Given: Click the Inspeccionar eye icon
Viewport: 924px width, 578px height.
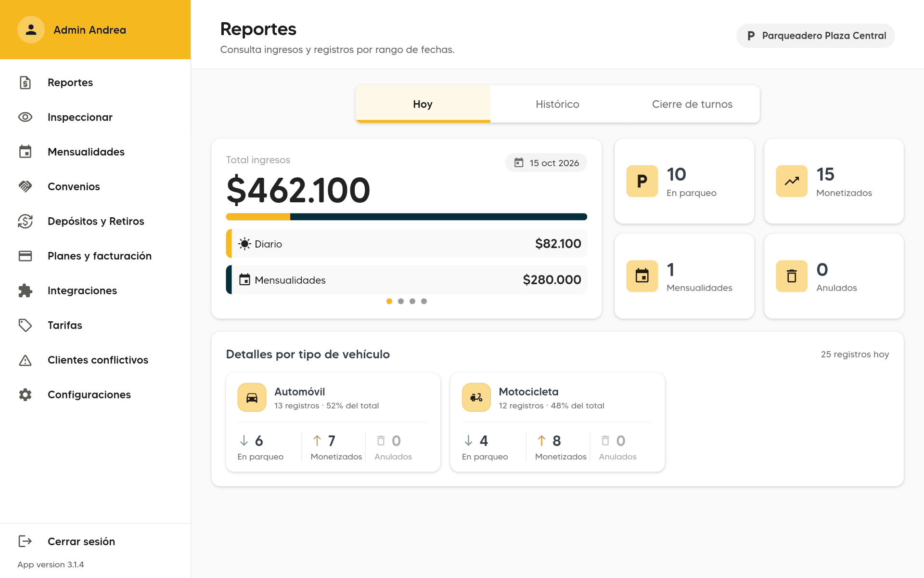Looking at the screenshot, I should pos(25,117).
